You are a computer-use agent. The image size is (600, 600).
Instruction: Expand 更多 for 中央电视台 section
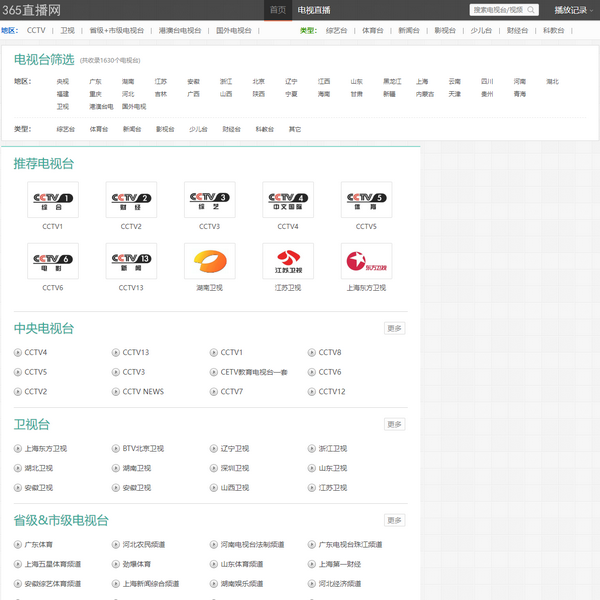click(x=394, y=328)
